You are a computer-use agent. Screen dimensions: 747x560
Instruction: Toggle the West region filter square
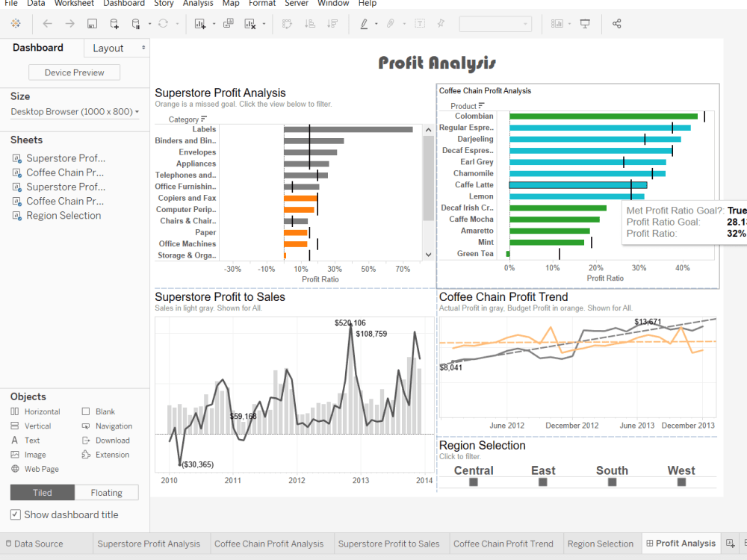pos(682,482)
